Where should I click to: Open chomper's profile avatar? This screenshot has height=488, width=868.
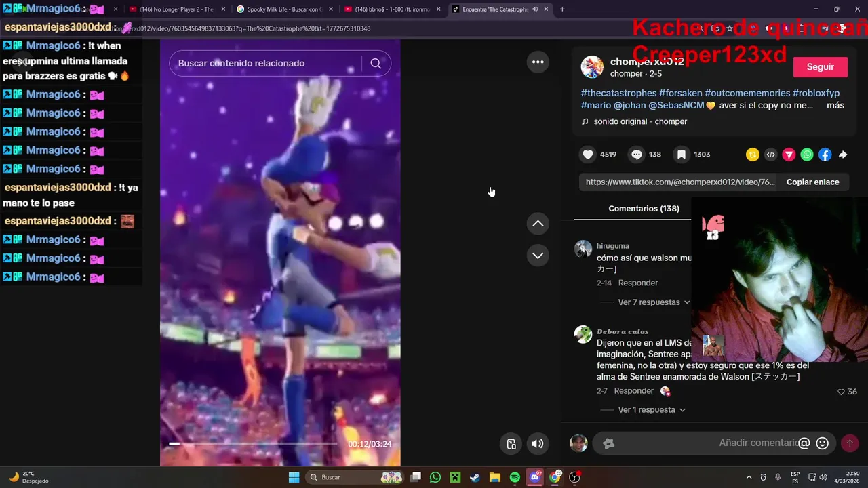tap(592, 67)
